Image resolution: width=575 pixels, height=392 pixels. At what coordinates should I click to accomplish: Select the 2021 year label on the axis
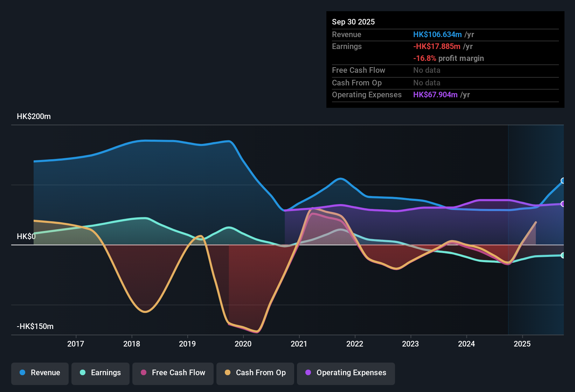[x=299, y=344]
